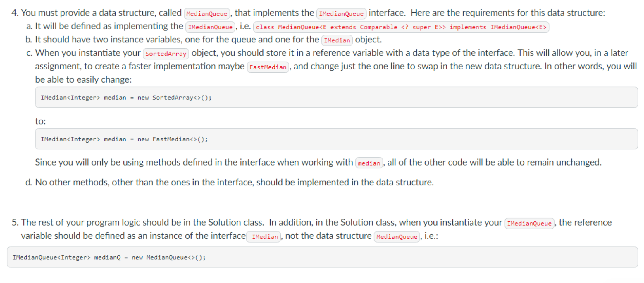The height and width of the screenshot is (283, 644).
Task: Click the MedianQueue code tag in item 4
Action: point(206,13)
